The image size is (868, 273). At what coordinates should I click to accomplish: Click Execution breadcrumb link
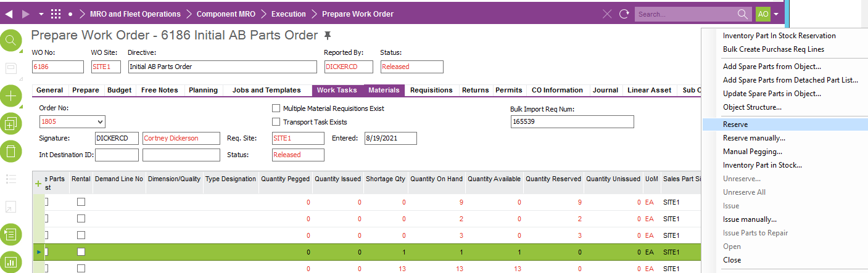[288, 14]
